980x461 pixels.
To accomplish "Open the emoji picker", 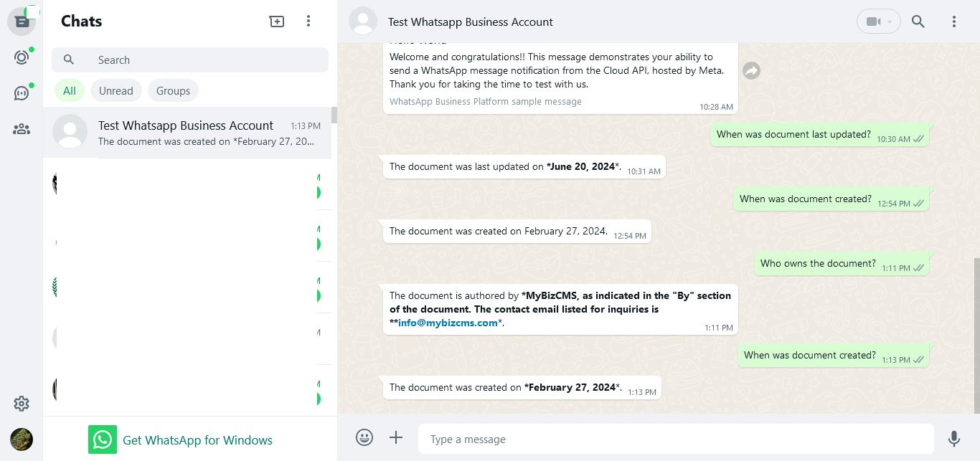I will (x=364, y=437).
